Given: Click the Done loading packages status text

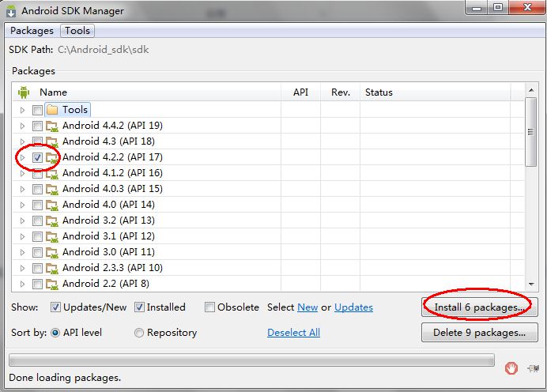Looking at the screenshot, I should tap(65, 378).
